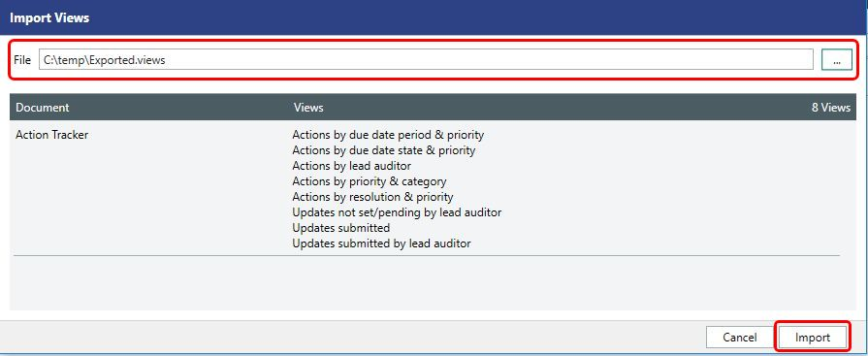Select 'Actions by lead auditor' view
The image size is (868, 356).
351,166
